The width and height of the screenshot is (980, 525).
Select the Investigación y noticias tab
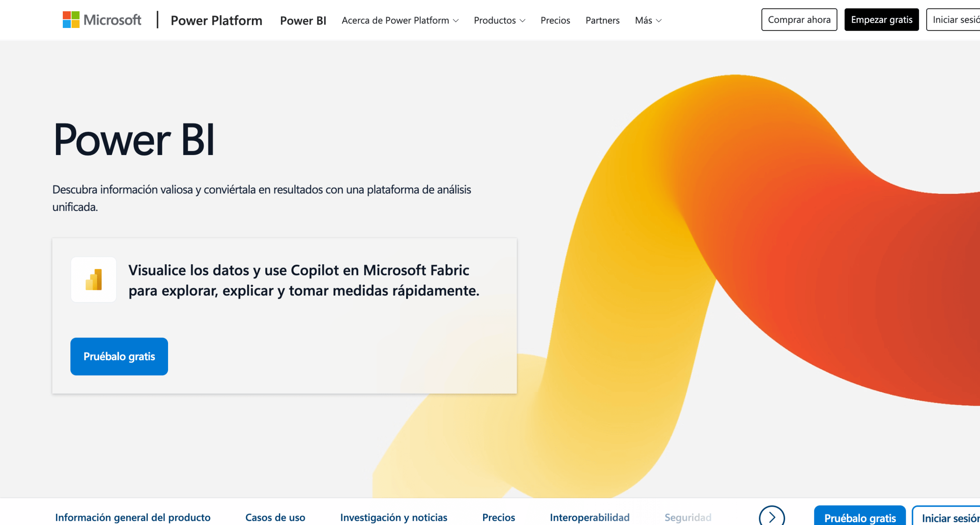tap(394, 517)
